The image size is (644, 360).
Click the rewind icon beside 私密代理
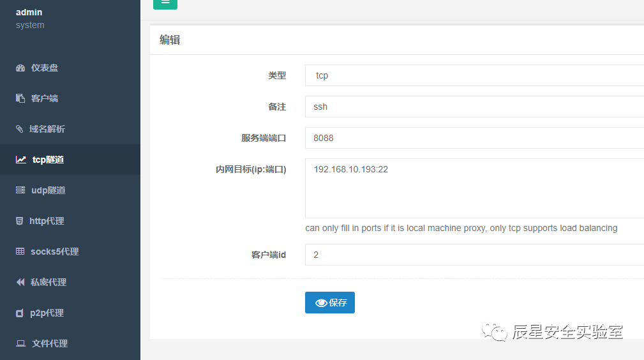point(20,282)
